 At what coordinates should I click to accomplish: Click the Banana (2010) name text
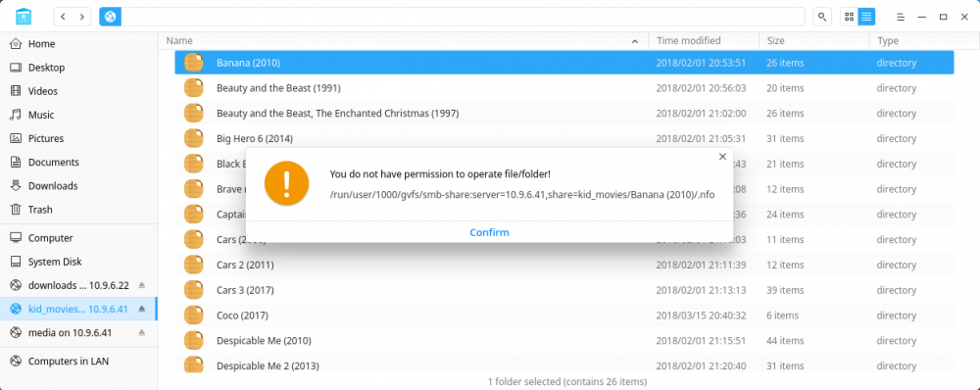tap(248, 63)
